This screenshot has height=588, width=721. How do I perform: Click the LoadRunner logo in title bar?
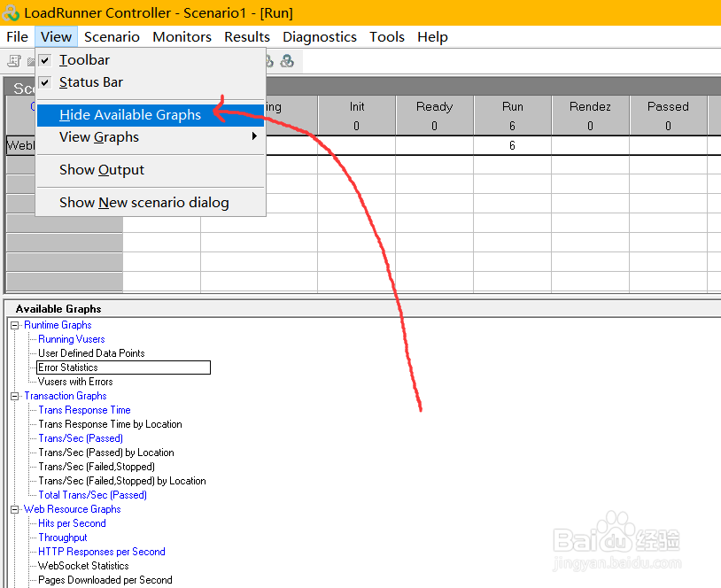(x=11, y=13)
